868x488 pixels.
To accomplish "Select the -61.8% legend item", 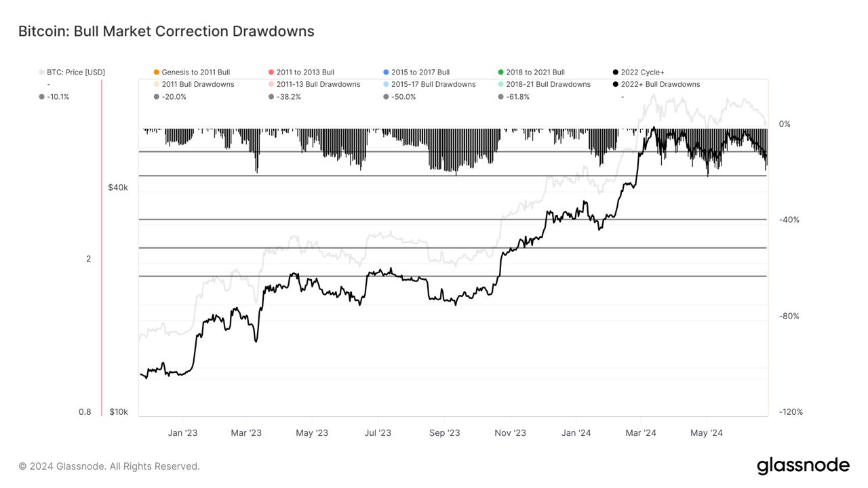I will [x=517, y=97].
